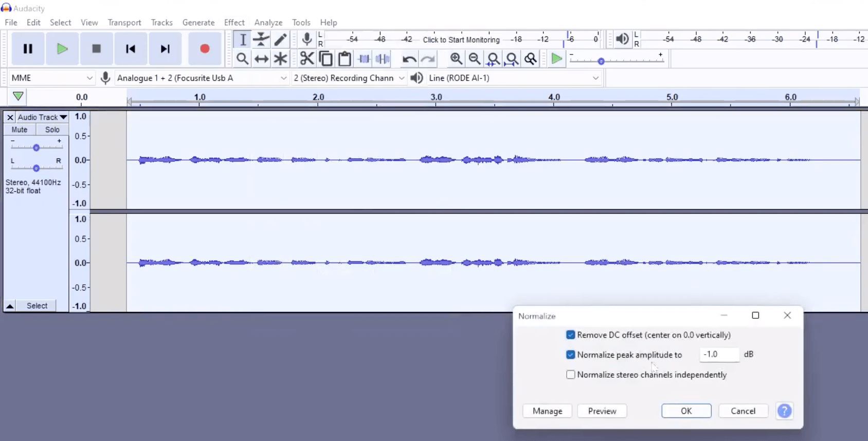
Task: Cancel the Normalize dialog
Action: click(x=743, y=411)
